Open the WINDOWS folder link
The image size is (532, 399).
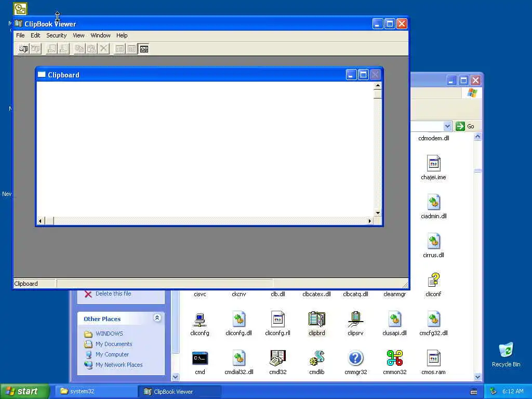tap(109, 334)
